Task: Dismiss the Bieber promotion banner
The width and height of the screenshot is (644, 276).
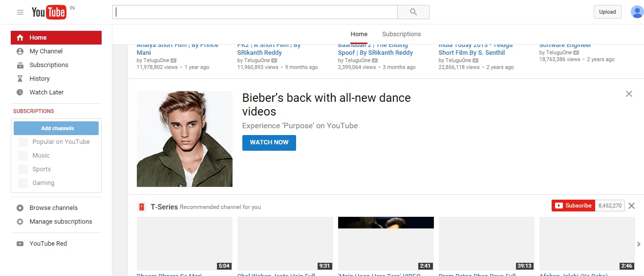Action: [629, 93]
